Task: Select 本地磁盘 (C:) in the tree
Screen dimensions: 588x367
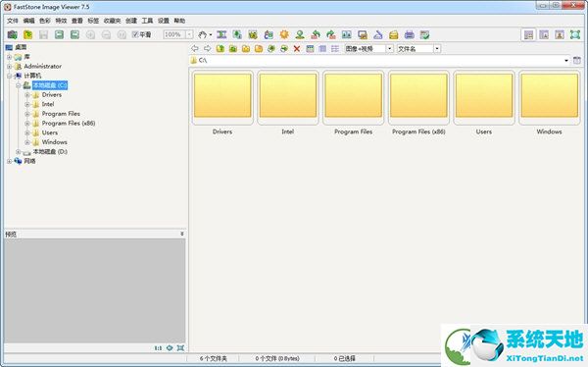Action: coord(50,85)
